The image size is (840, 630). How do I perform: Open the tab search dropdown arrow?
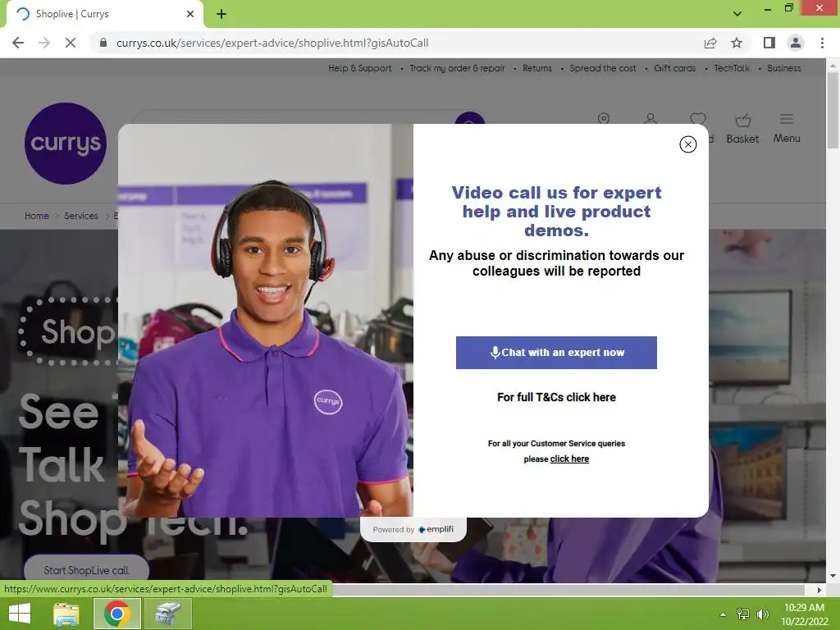pos(737,14)
